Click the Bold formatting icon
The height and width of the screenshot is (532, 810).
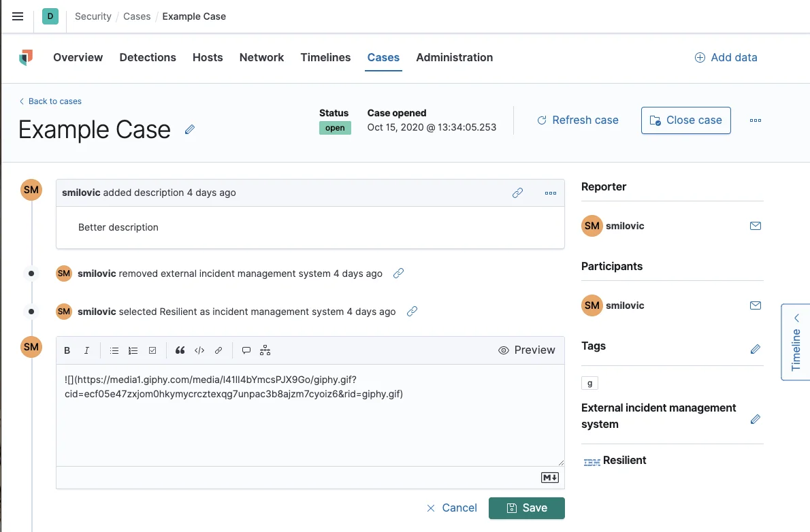67,350
